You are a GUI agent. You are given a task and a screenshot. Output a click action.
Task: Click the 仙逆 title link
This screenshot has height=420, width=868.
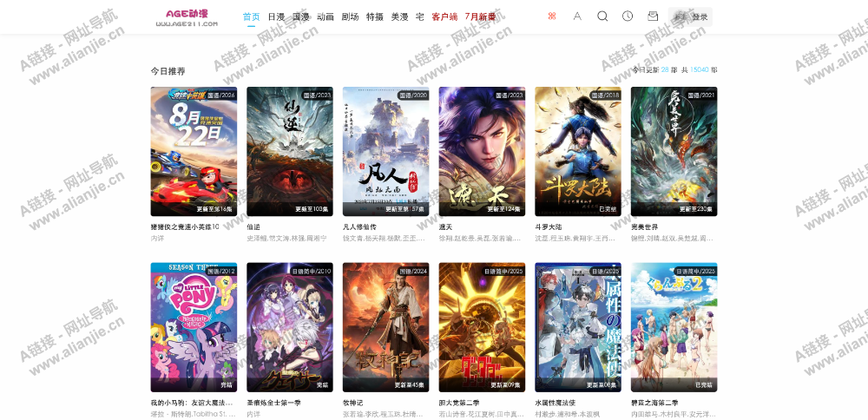coord(253,226)
